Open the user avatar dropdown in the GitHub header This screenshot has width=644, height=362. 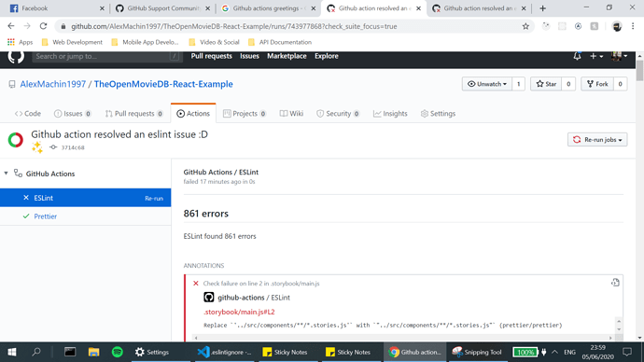pos(620,56)
